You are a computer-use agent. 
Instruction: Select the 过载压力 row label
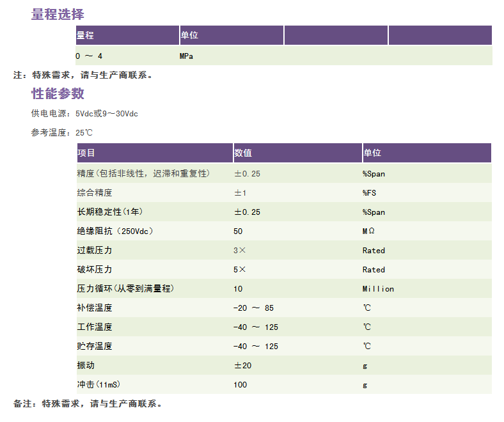pos(95,250)
